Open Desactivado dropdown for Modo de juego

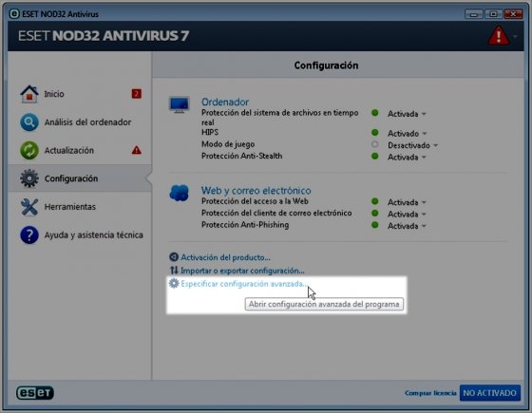(x=413, y=145)
